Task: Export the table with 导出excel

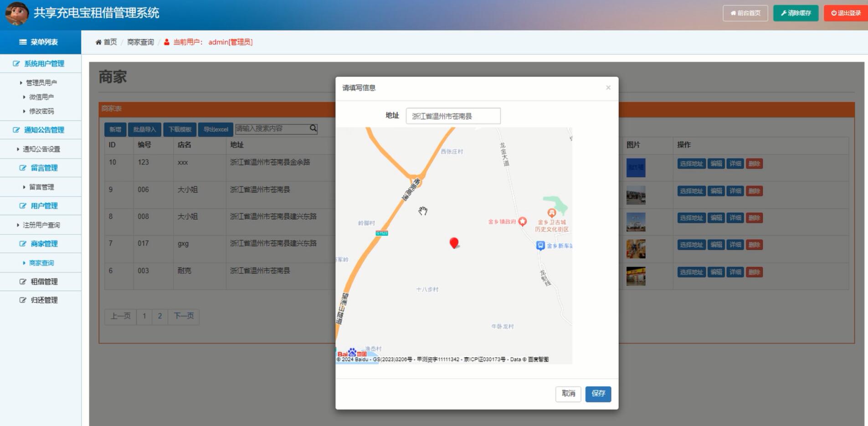Action: tap(215, 129)
